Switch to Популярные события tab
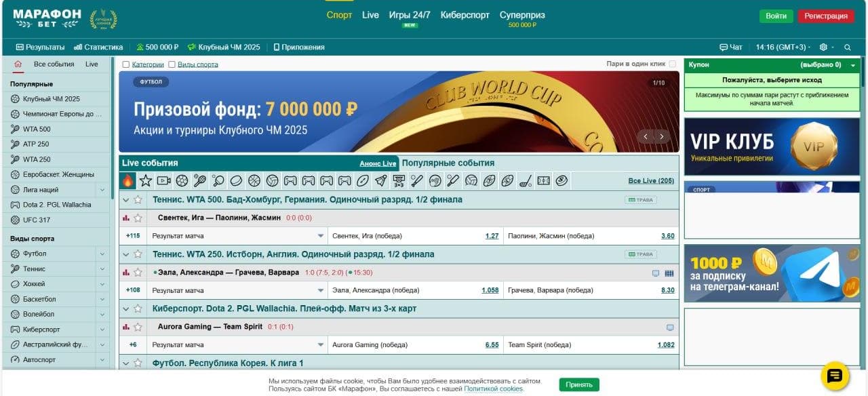 click(x=448, y=163)
